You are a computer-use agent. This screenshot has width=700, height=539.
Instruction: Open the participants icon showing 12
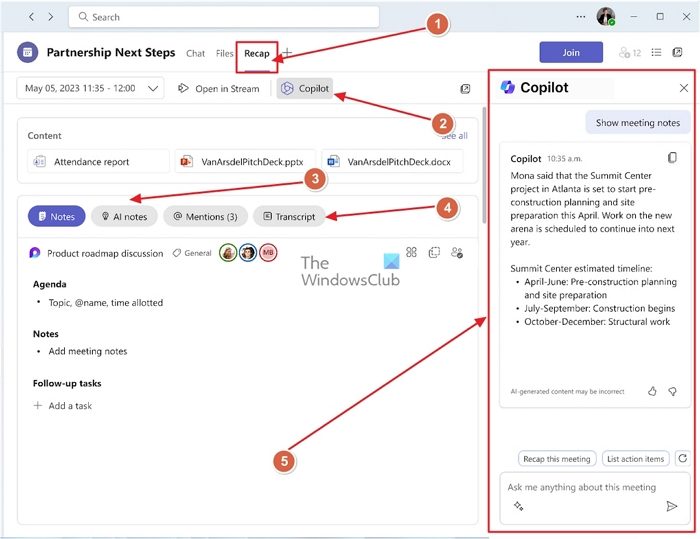tap(629, 53)
